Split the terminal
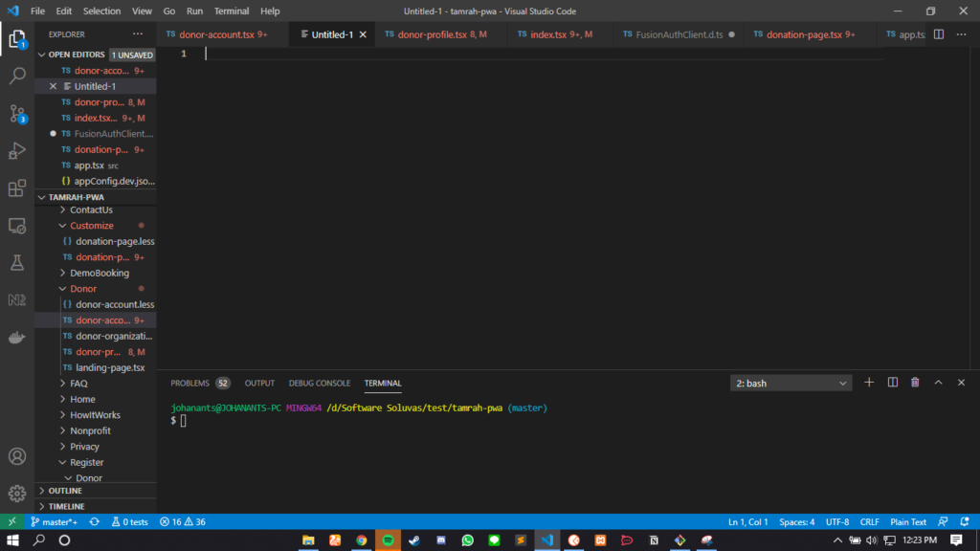 point(893,383)
